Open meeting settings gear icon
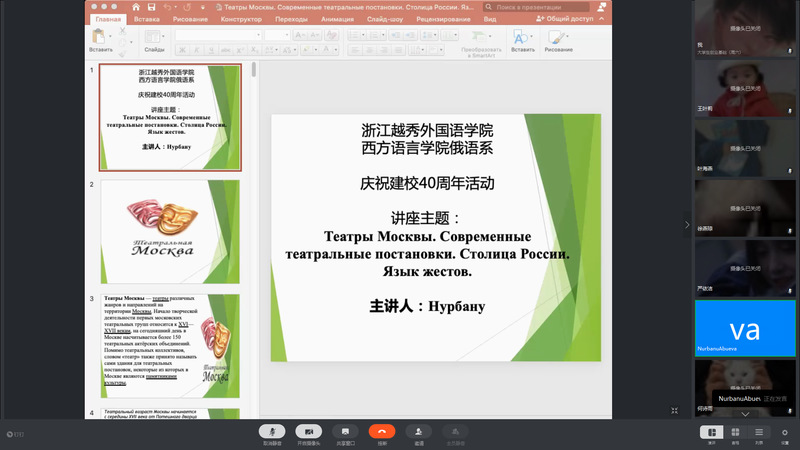 pos(785,433)
